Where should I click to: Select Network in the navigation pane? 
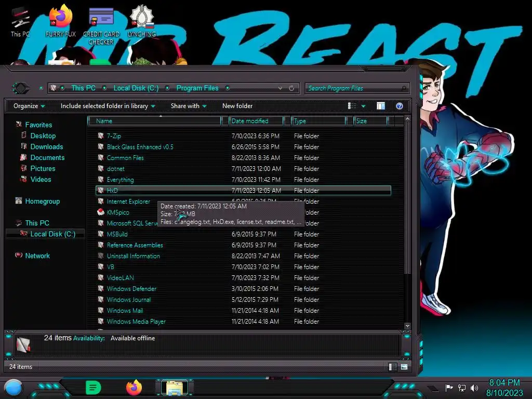tap(37, 256)
